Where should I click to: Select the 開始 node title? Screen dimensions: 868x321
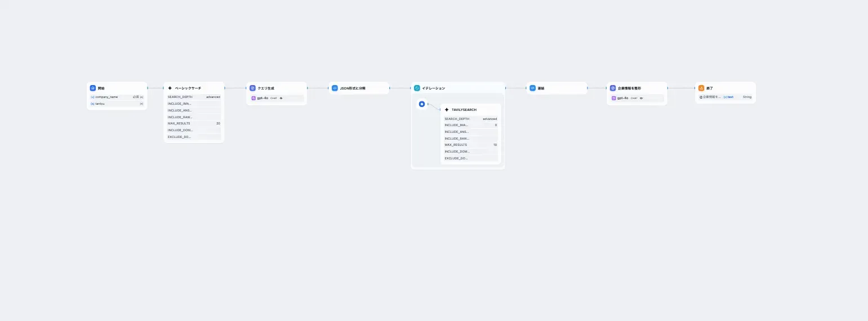(x=101, y=88)
